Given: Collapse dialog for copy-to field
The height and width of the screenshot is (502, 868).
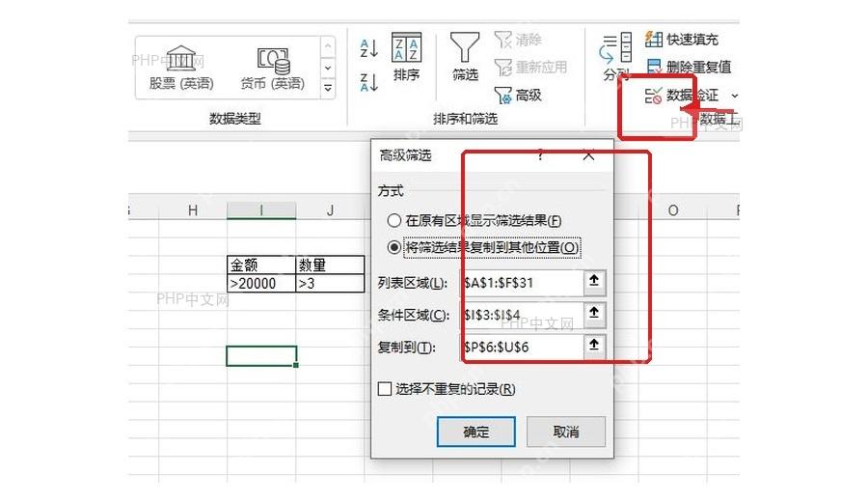Looking at the screenshot, I should click(594, 346).
